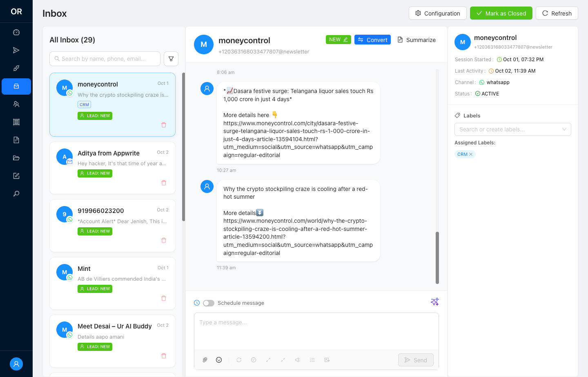
Task: Click the chat message scrollbar
Action: [437, 257]
